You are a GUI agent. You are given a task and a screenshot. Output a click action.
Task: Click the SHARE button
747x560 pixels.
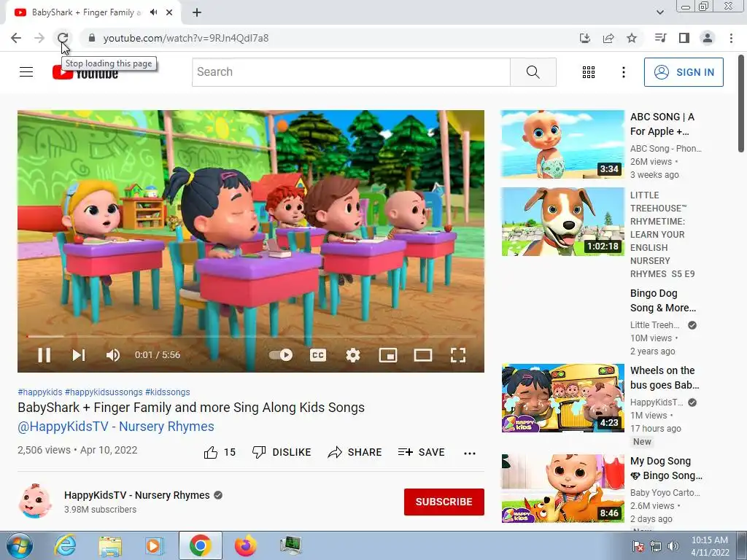tap(355, 452)
